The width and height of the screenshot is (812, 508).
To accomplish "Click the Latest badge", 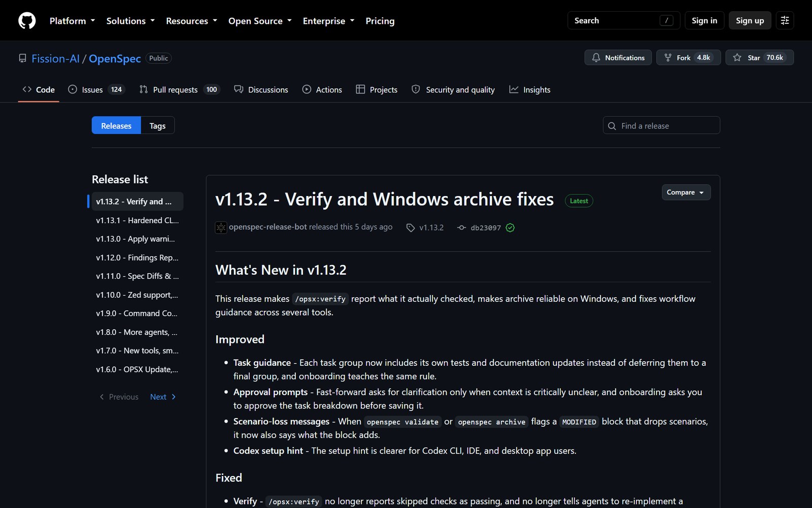I will 579,201.
